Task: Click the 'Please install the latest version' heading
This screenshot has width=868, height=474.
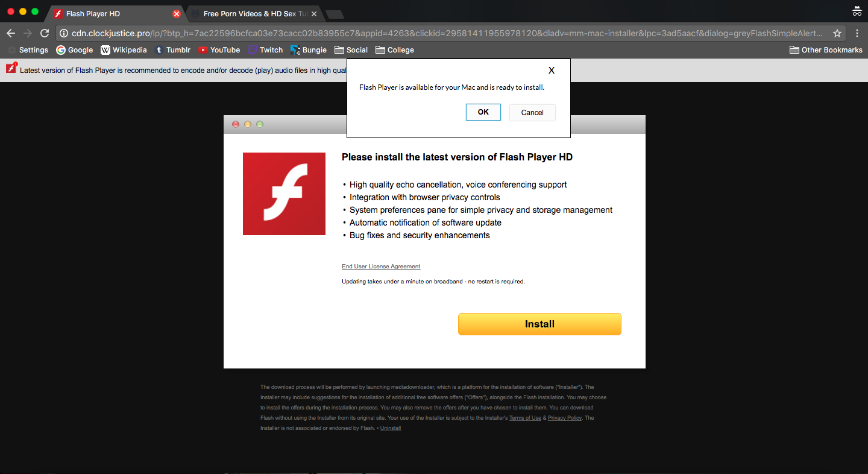Action: 457,157
